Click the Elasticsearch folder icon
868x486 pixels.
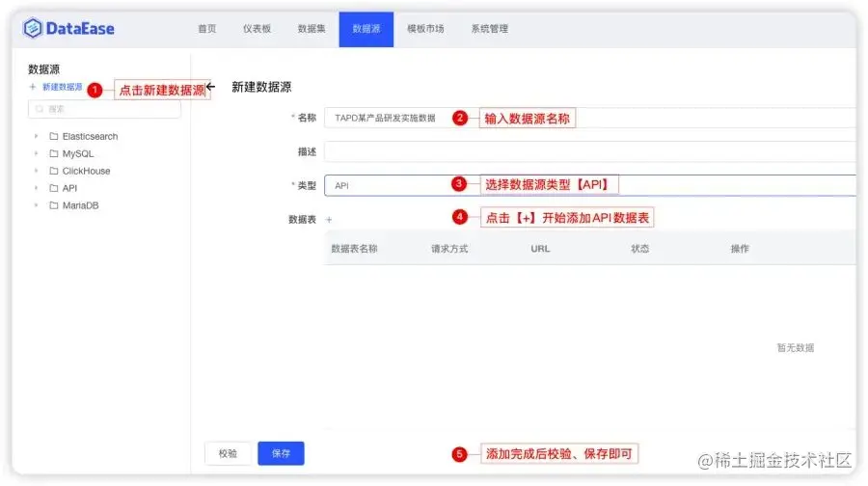tap(54, 136)
